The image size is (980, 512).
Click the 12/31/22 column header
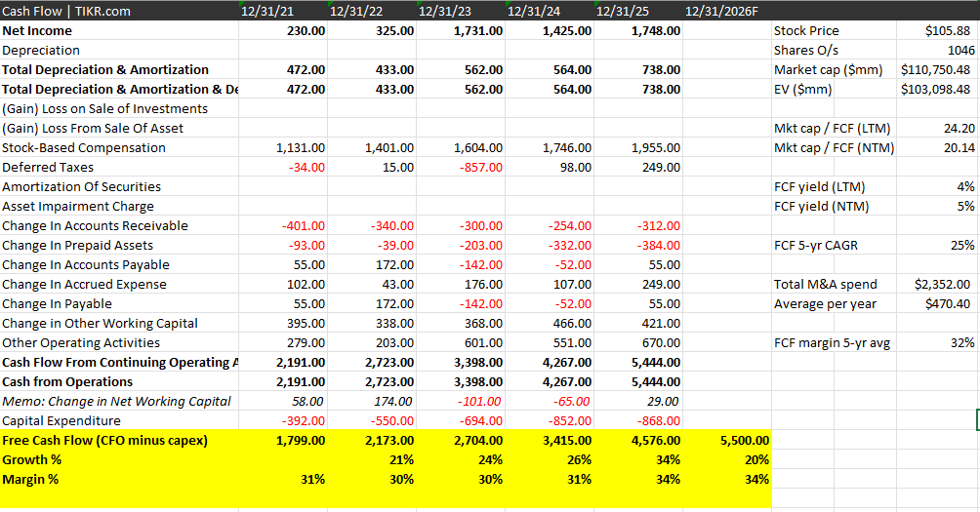pyautogui.click(x=355, y=12)
